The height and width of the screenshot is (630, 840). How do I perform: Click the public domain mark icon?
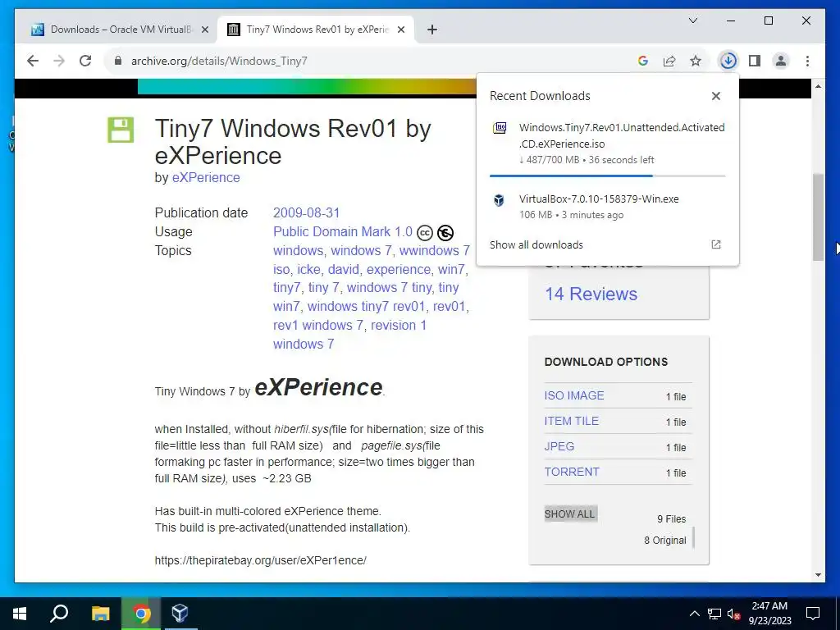pyautogui.click(x=445, y=233)
